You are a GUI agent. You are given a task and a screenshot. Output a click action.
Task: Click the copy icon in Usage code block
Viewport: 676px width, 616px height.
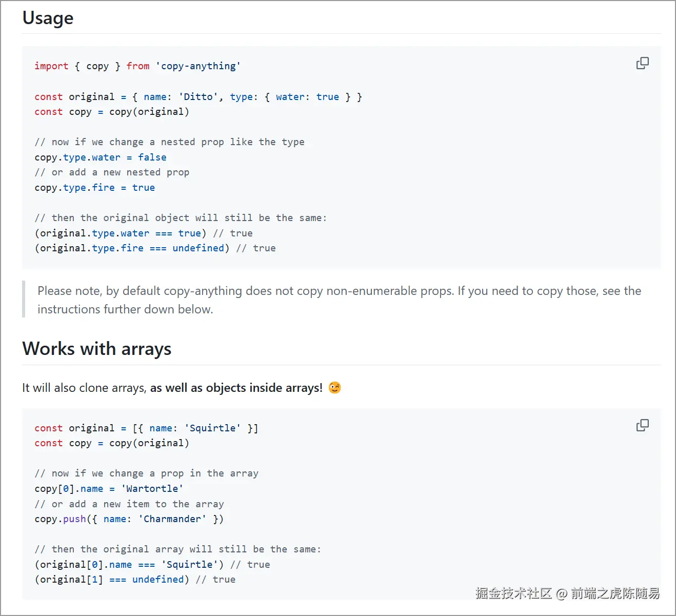click(x=642, y=63)
